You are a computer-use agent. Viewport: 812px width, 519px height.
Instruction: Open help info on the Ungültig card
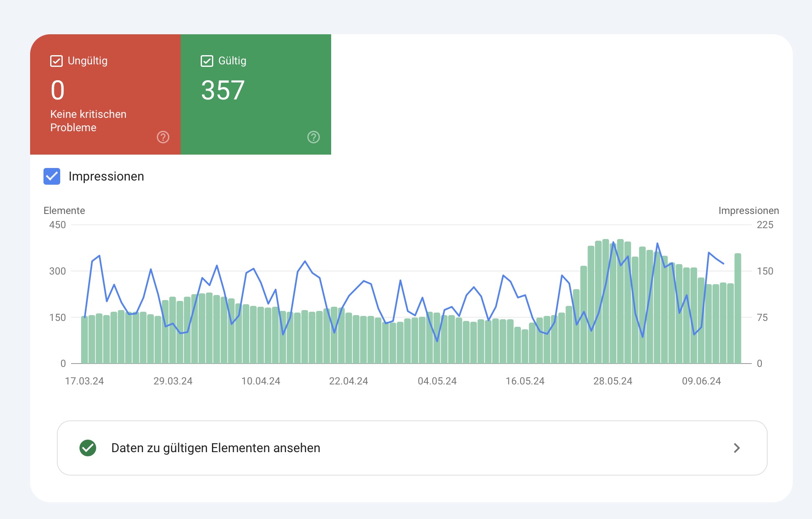click(163, 137)
